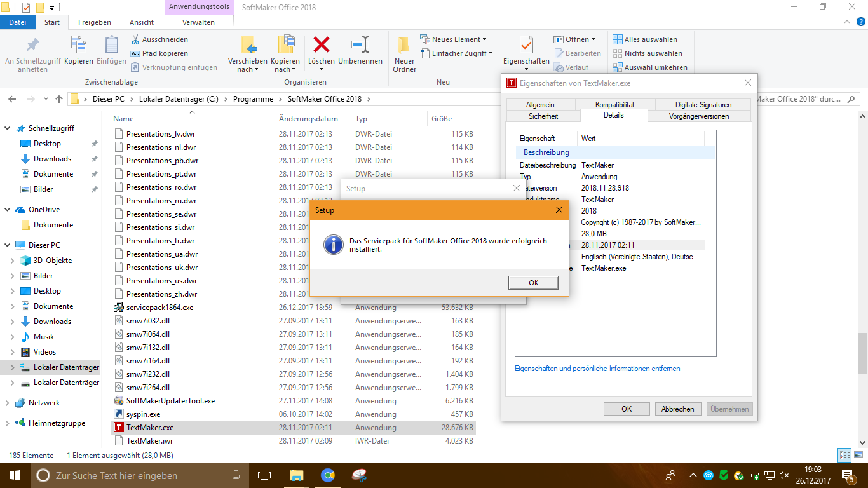Image resolution: width=868 pixels, height=488 pixels.
Task: Click the Ausschneiden scissors command
Action: (159, 39)
